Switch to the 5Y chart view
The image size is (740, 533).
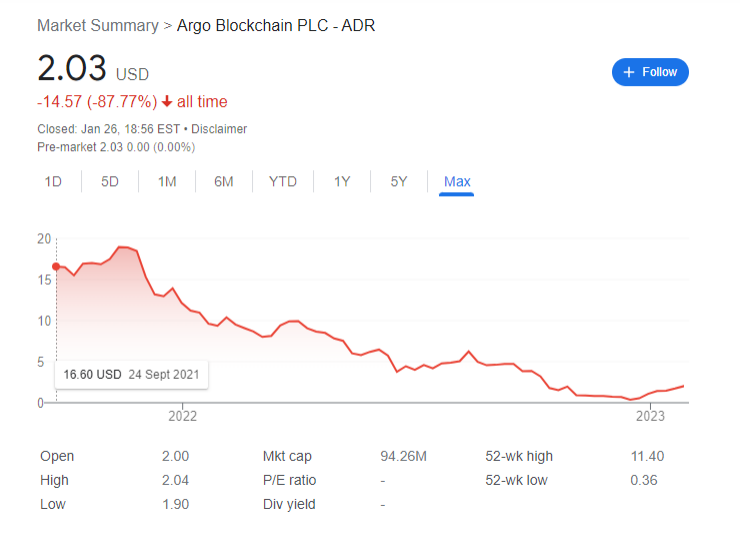[x=399, y=181]
